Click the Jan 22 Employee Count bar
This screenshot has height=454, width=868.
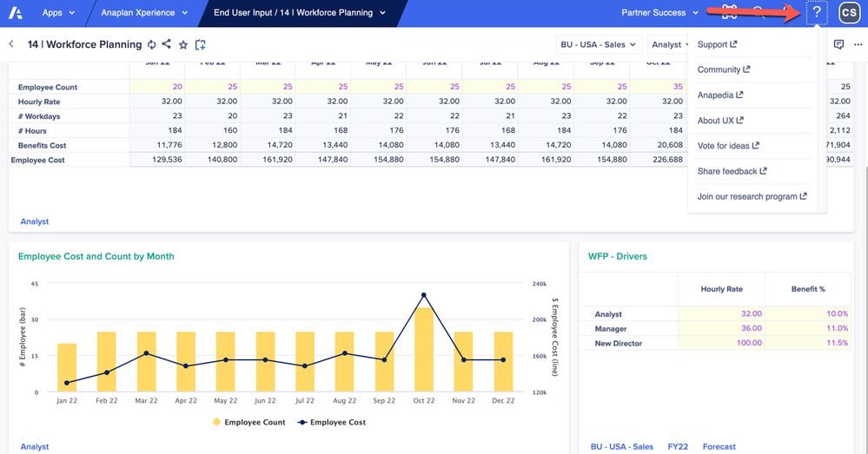tap(67, 368)
